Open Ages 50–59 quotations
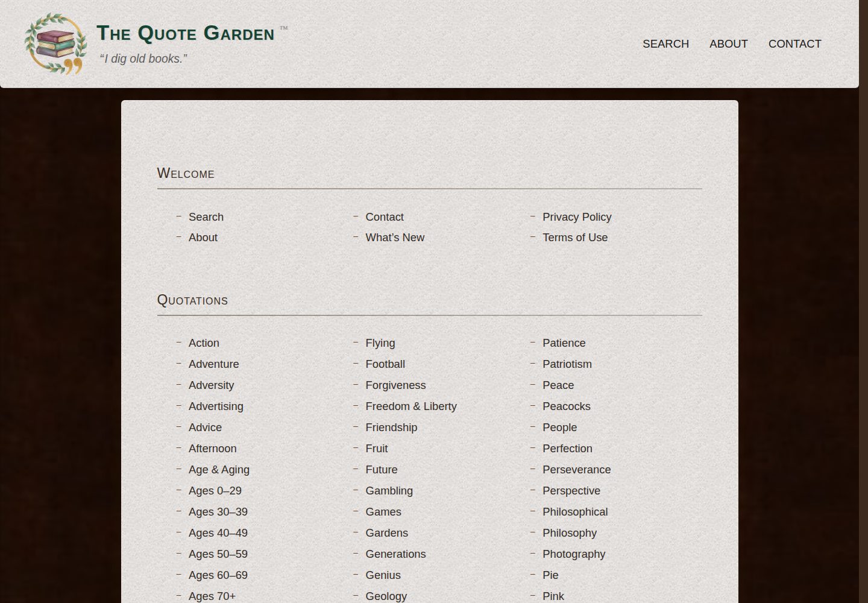 pyautogui.click(x=218, y=554)
